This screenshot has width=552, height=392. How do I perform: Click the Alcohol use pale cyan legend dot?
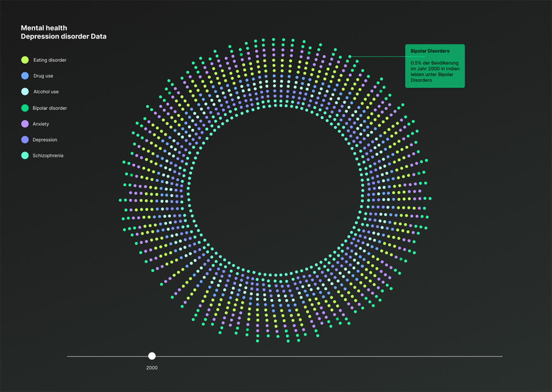point(25,92)
